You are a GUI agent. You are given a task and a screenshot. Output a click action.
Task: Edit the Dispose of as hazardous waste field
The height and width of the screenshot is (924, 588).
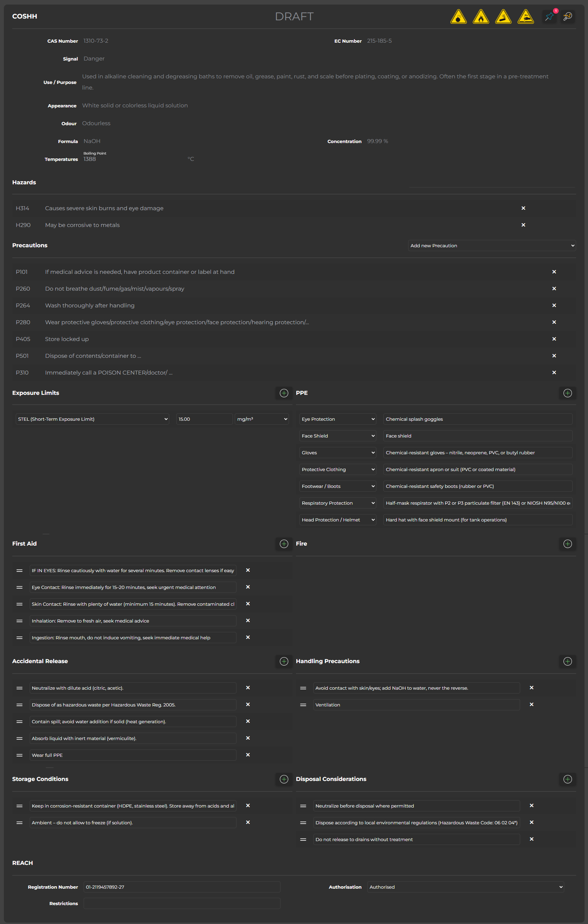[x=133, y=705]
